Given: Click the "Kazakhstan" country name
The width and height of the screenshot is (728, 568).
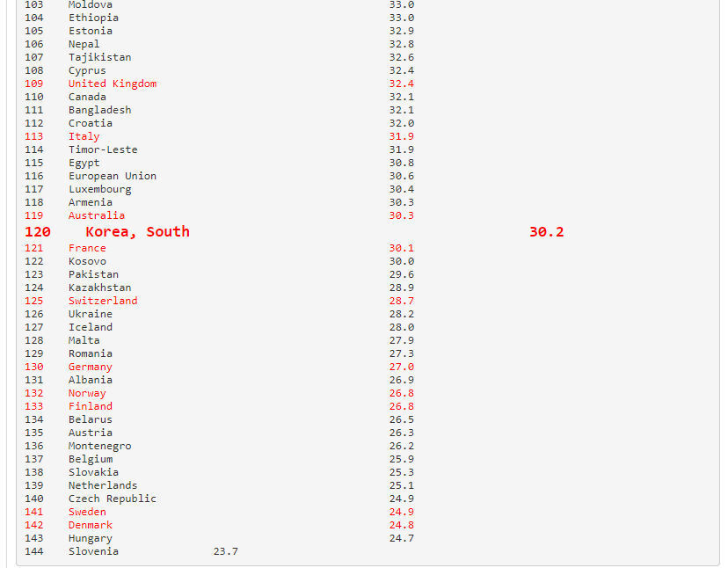Looking at the screenshot, I should pos(100,288).
